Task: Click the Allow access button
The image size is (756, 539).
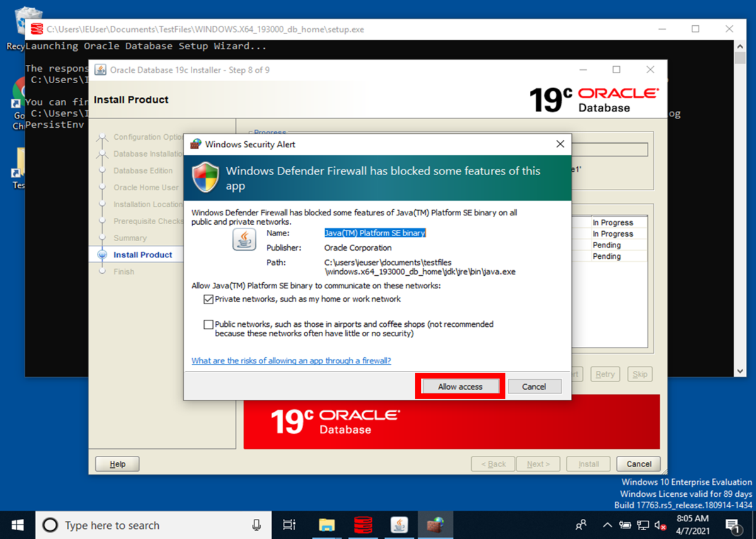Action: click(461, 386)
